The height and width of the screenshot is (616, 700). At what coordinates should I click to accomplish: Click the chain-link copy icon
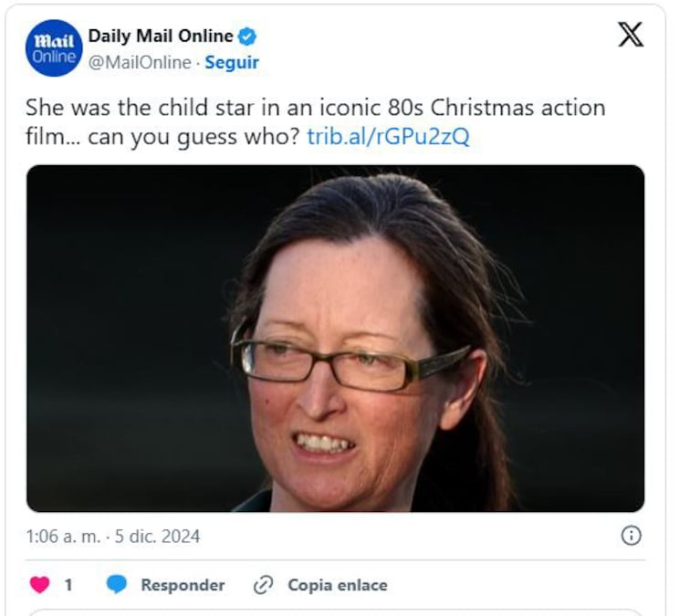(263, 585)
